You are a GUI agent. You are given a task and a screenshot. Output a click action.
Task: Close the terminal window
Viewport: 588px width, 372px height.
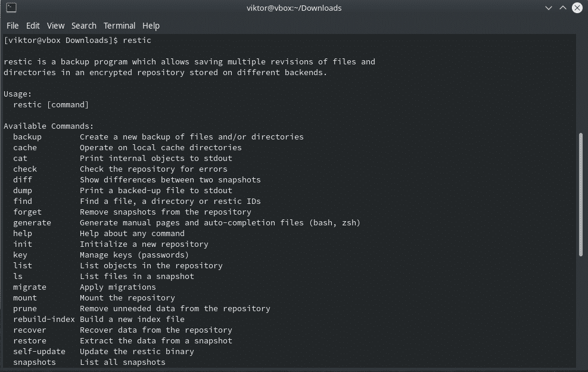tap(577, 8)
